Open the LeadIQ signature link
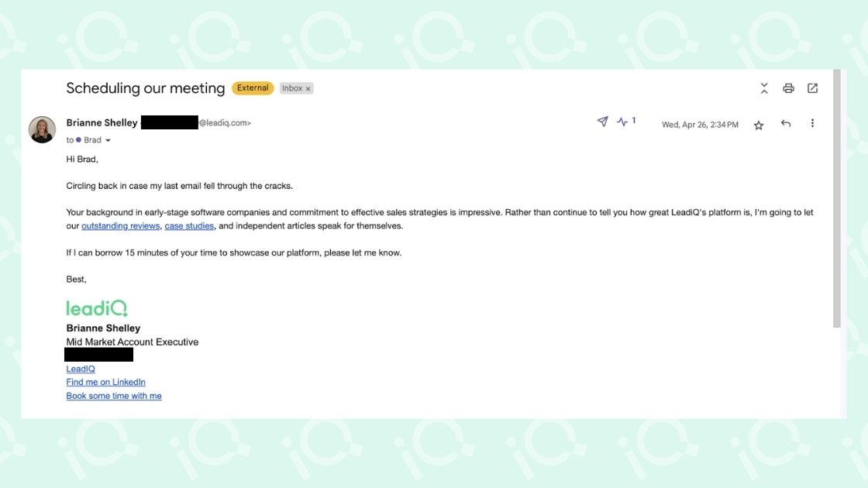Screen dimensions: 868x488 coord(81,369)
